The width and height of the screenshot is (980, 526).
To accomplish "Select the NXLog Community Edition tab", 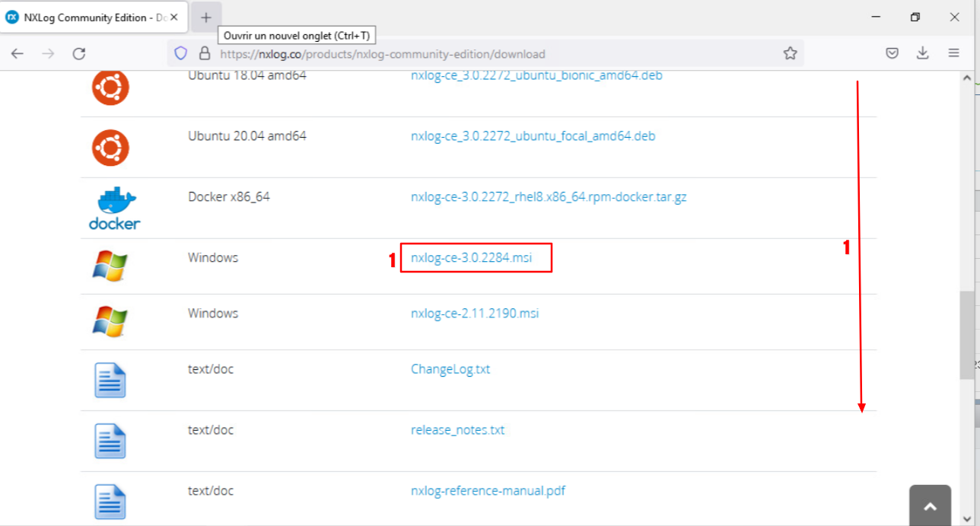I will click(x=87, y=18).
